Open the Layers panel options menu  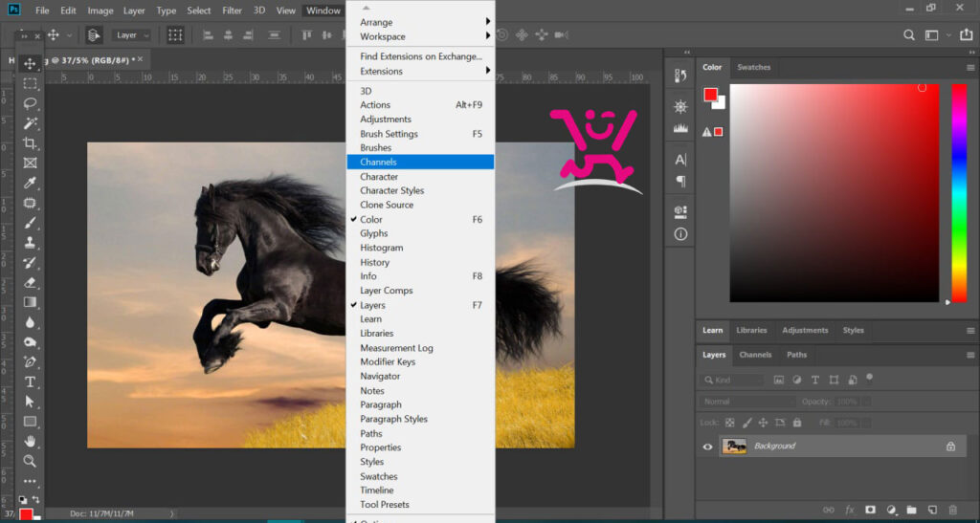pyautogui.click(x=970, y=355)
